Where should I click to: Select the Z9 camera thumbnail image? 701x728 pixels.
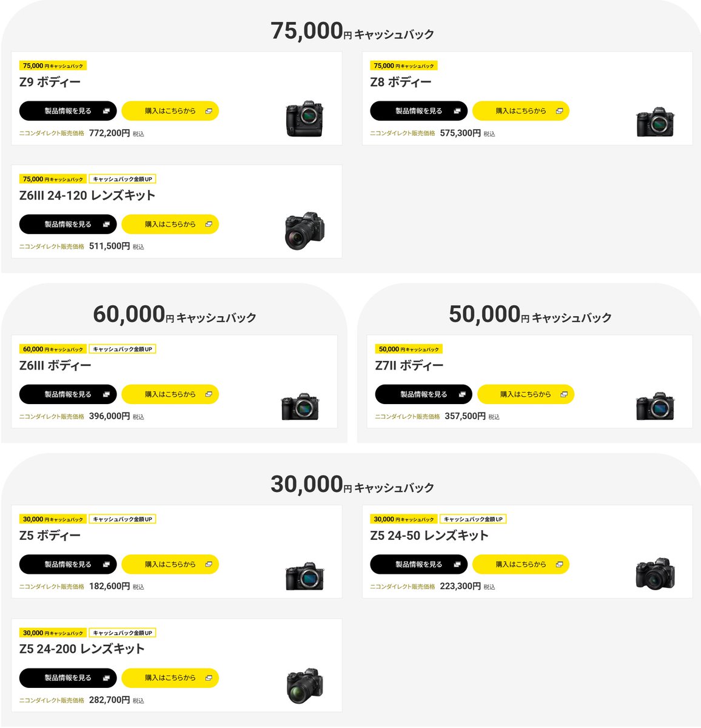pos(304,119)
